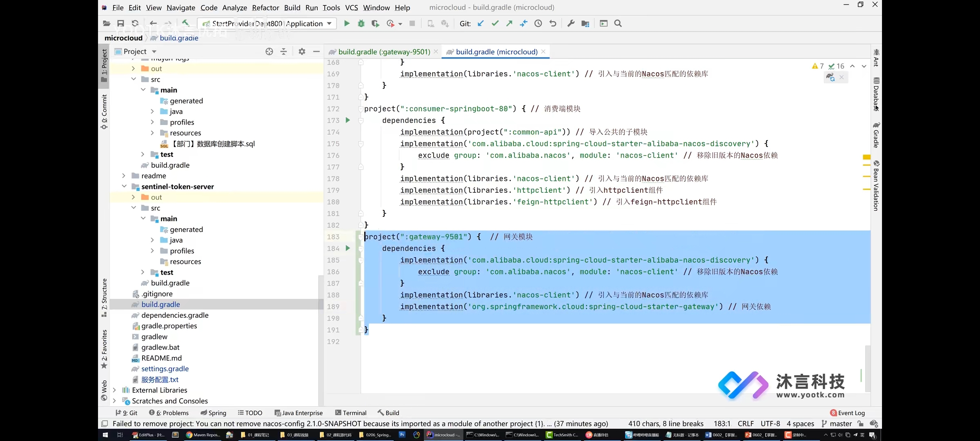This screenshot has width=980, height=441.
Task: Open the Refactor menu
Action: pyautogui.click(x=265, y=8)
